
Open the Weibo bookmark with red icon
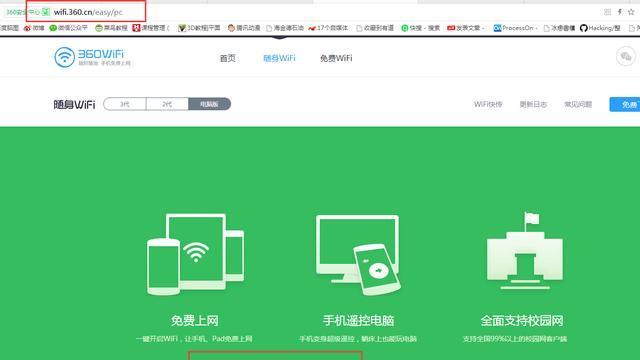[34, 28]
